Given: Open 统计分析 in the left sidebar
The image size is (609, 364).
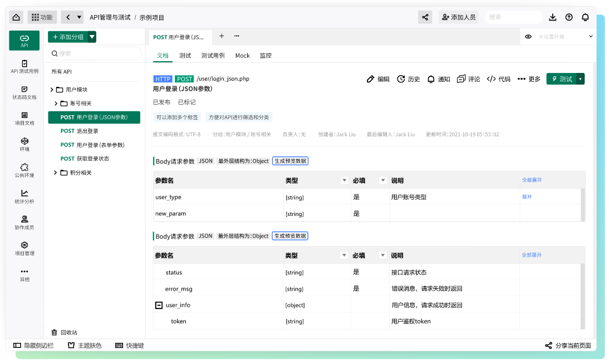Looking at the screenshot, I should click(x=24, y=196).
